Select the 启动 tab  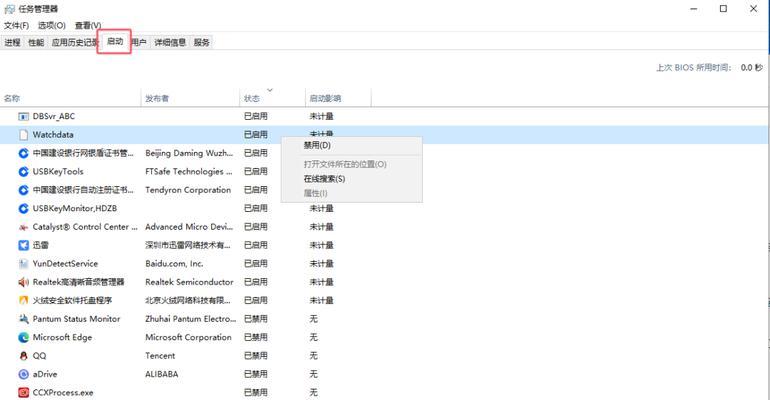point(114,42)
